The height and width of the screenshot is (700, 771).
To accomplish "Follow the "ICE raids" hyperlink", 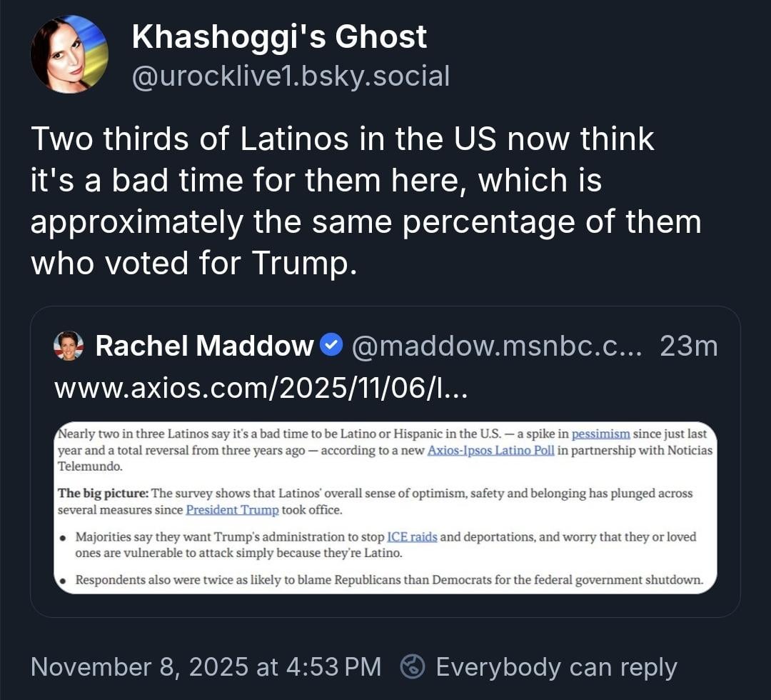I will pos(412,537).
